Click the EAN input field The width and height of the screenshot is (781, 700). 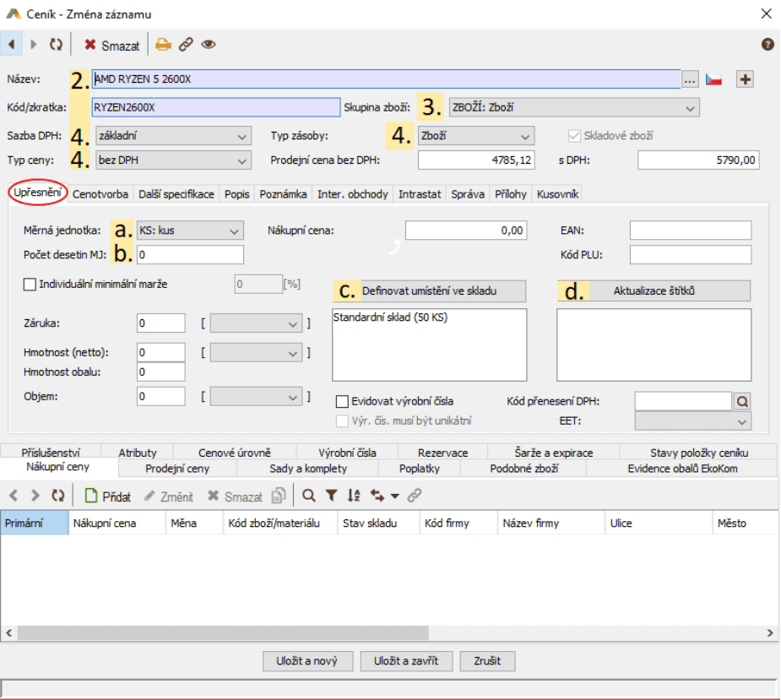pyautogui.click(x=691, y=231)
